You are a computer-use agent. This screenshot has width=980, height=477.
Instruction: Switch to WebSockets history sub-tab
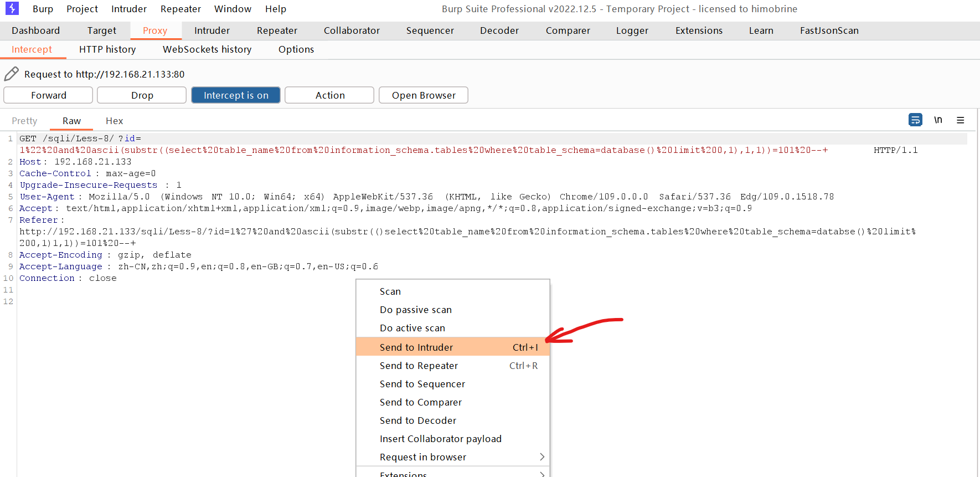click(207, 49)
